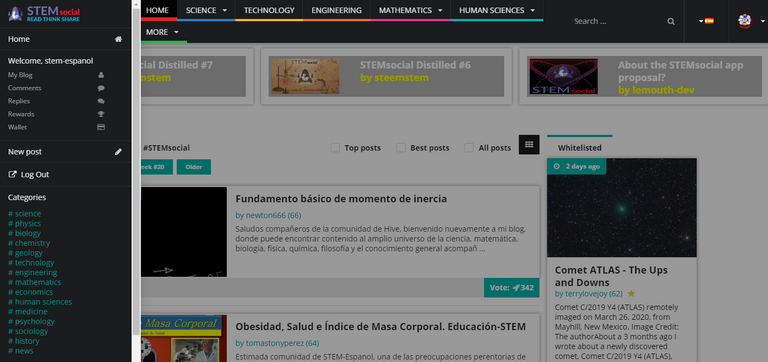Viewport: 768px width, 362px height.
Task: Click the New post pencil icon
Action: pos(118,152)
